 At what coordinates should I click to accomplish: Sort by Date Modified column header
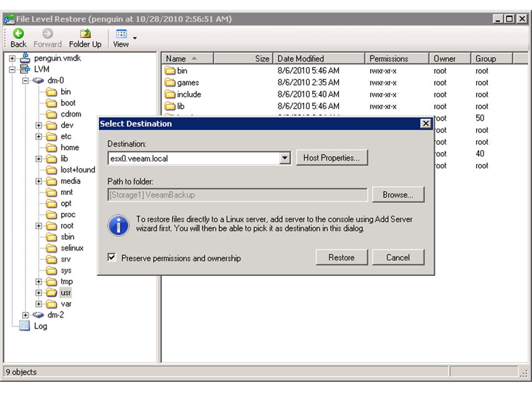(x=319, y=59)
